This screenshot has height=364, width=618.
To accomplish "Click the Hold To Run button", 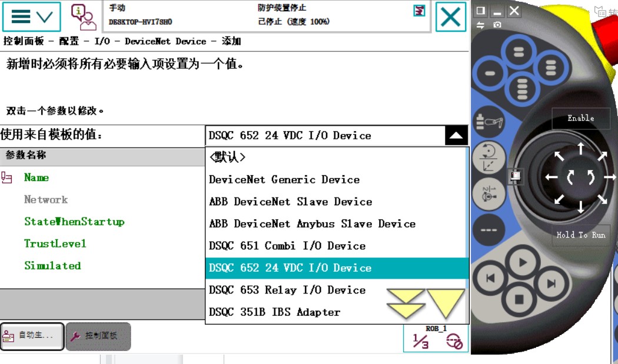I will point(580,235).
